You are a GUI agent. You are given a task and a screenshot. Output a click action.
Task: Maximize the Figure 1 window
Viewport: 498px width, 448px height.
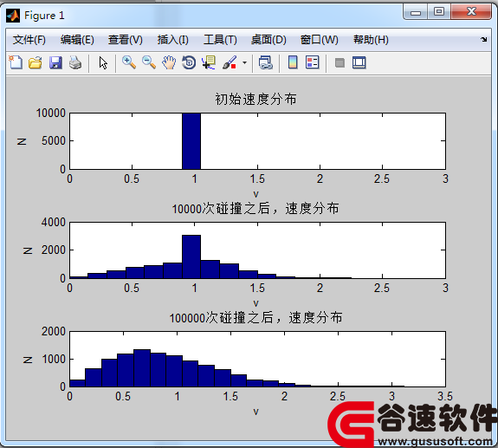[439, 12]
